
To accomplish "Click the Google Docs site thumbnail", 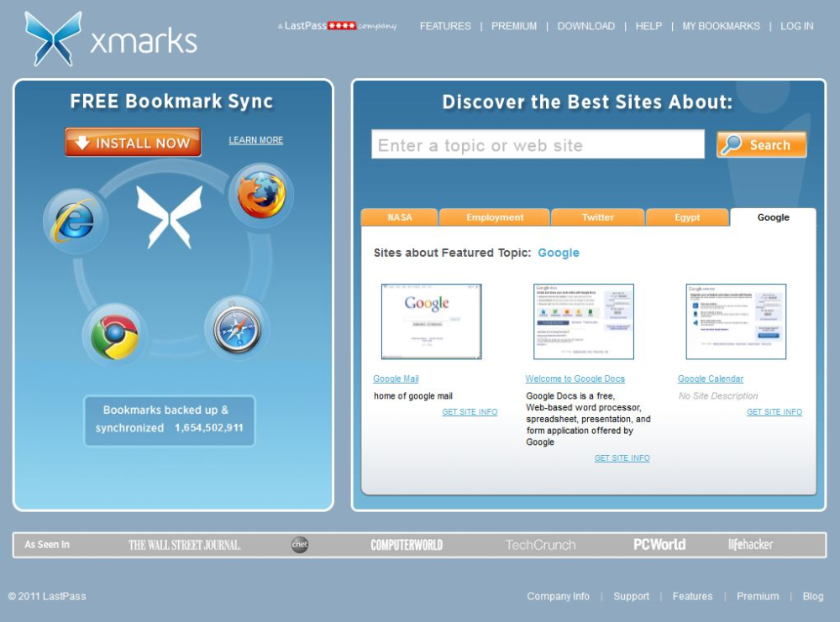I will click(584, 321).
